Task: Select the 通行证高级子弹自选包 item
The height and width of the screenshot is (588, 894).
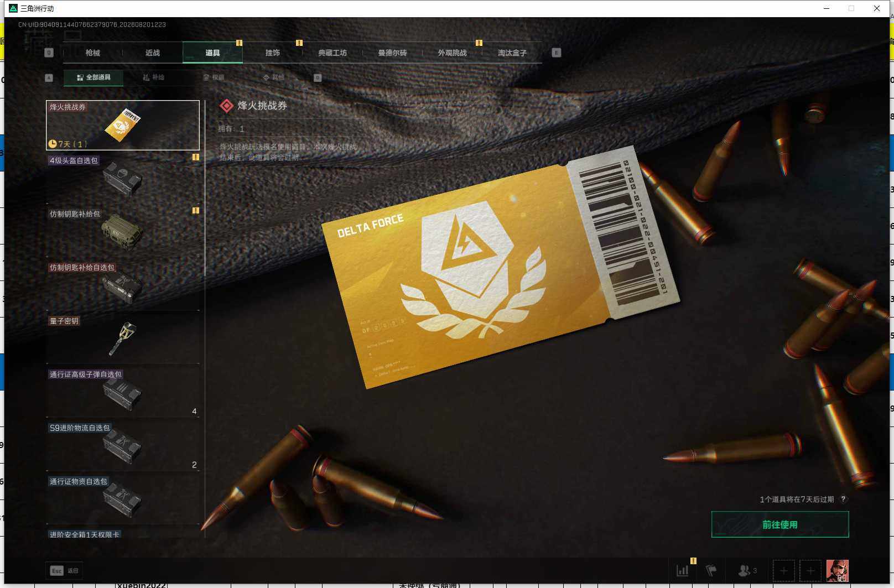Action: [123, 393]
